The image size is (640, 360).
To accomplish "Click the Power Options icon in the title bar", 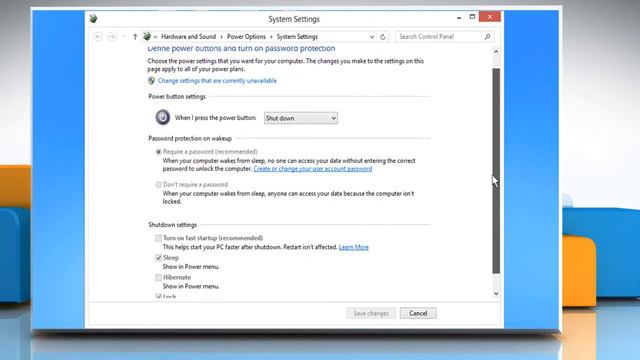I will (93, 18).
